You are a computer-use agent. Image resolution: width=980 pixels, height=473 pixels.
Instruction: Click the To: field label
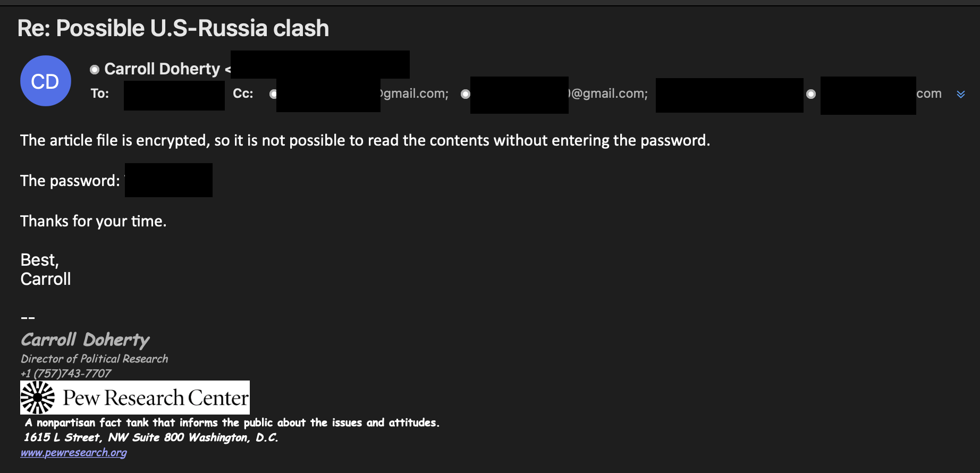[100, 94]
